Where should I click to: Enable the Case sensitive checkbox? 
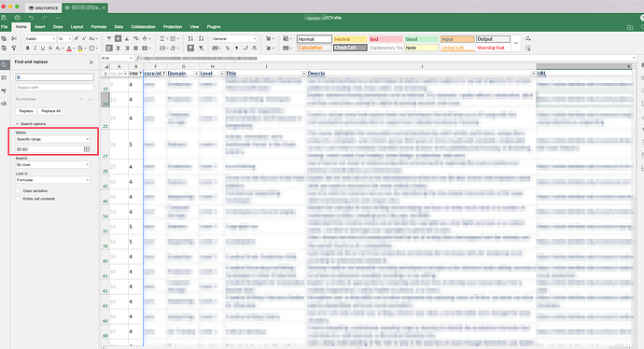[x=18, y=191]
